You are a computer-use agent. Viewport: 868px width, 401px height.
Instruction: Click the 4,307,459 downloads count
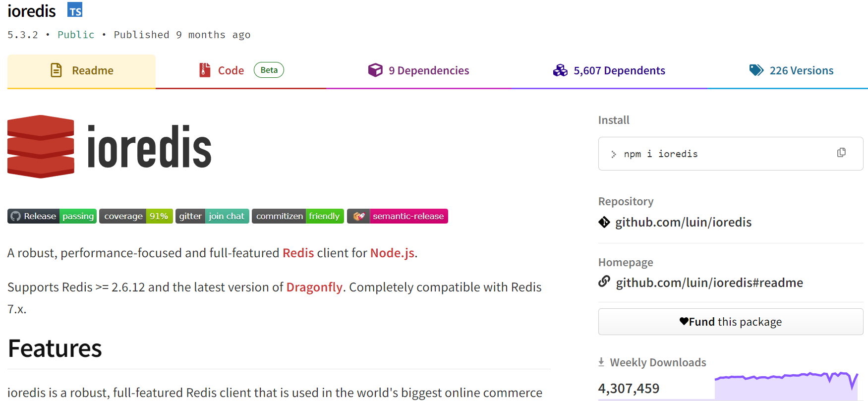(629, 388)
